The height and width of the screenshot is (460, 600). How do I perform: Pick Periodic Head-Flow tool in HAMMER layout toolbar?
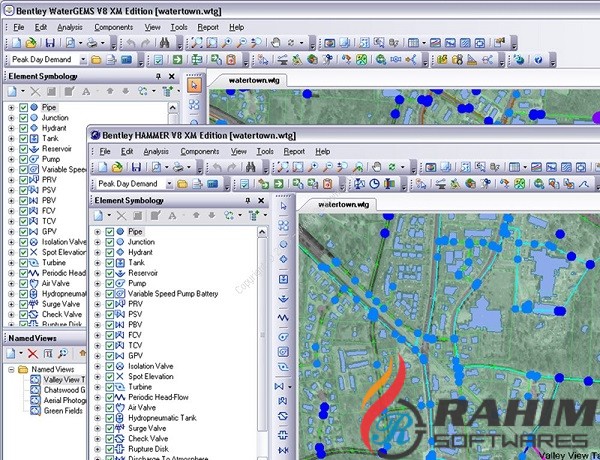tap(284, 318)
